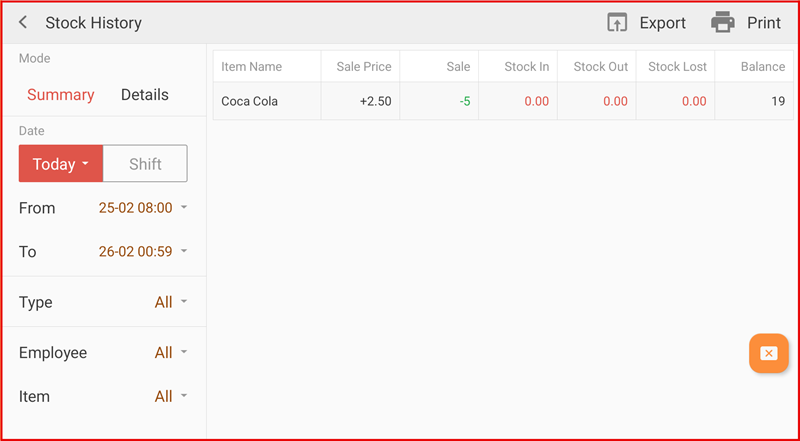Expand the Employee filter dropdown
This screenshot has width=800, height=441.
pyautogui.click(x=170, y=353)
